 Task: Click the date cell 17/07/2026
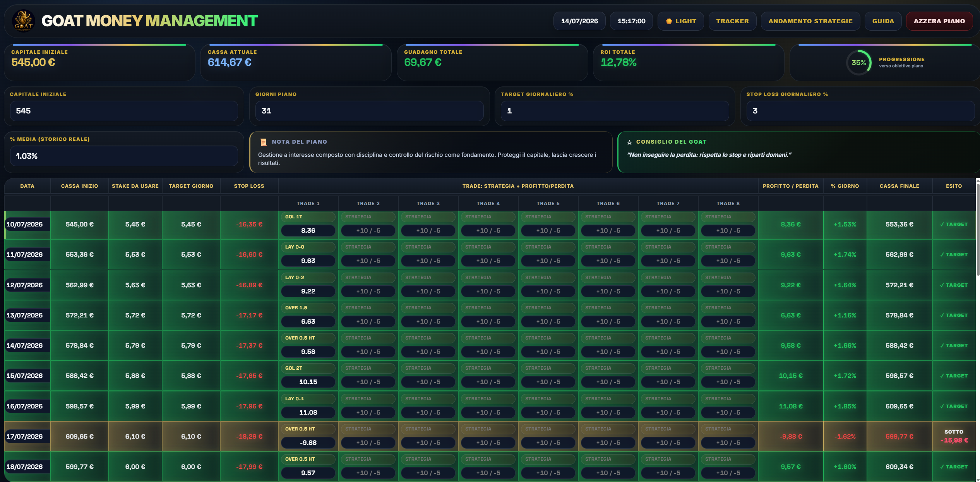tap(27, 437)
